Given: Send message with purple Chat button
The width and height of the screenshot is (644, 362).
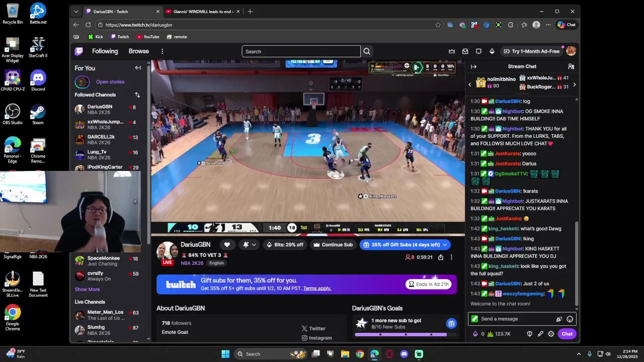Looking at the screenshot, I should point(567,334).
